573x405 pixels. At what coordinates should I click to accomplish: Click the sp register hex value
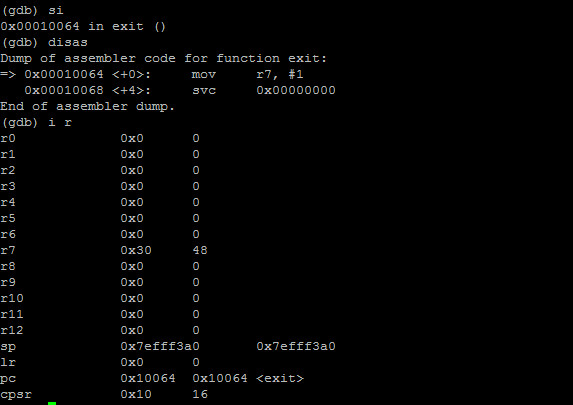[x=160, y=346]
